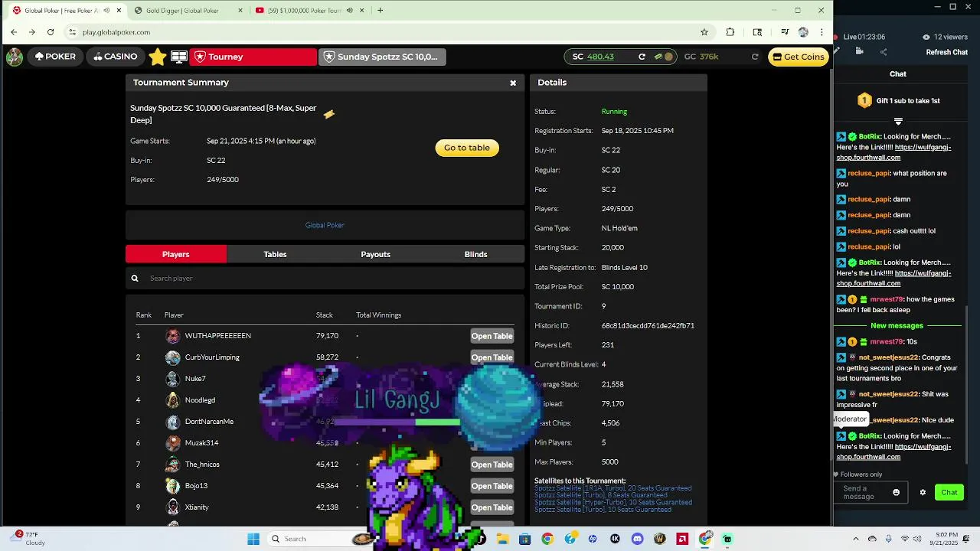Open Table for Xtianity

[x=492, y=507]
